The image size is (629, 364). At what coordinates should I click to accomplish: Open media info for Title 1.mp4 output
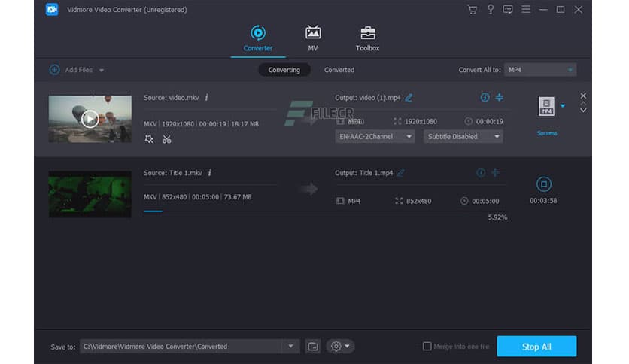[481, 173]
